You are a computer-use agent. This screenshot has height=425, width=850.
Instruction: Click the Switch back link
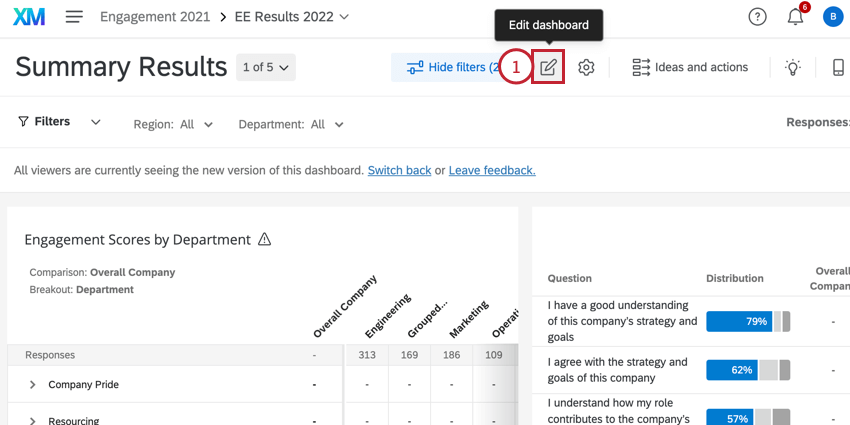(x=399, y=171)
